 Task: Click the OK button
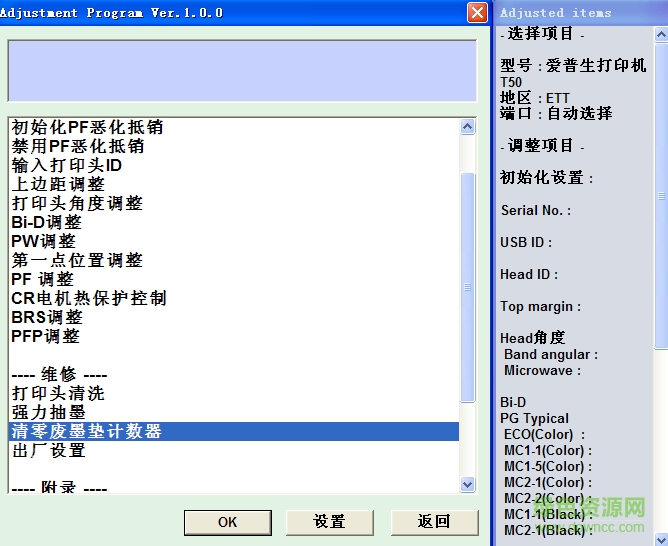[x=227, y=522]
